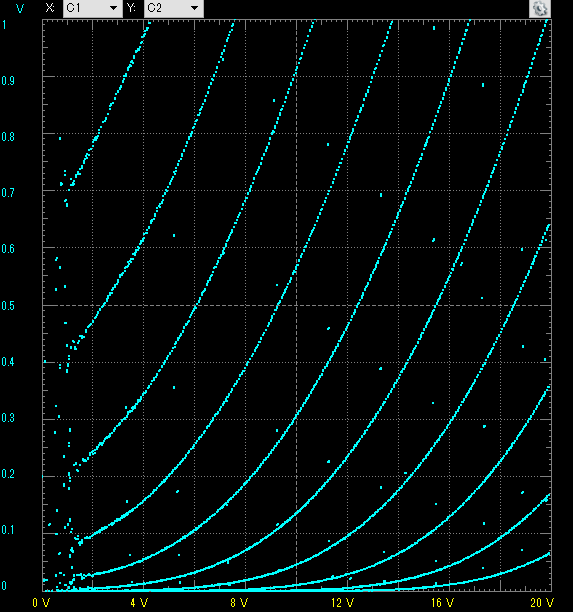Click the 16 V horizontal axis label

click(442, 603)
